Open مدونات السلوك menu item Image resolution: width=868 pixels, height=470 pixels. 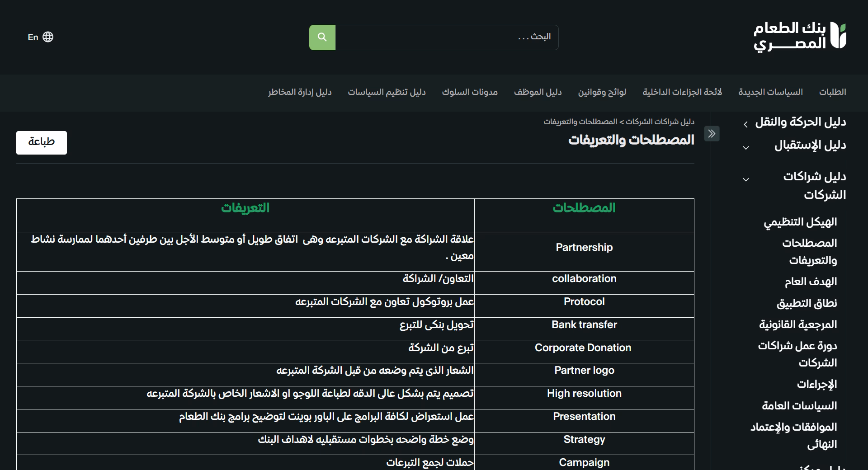(x=470, y=92)
